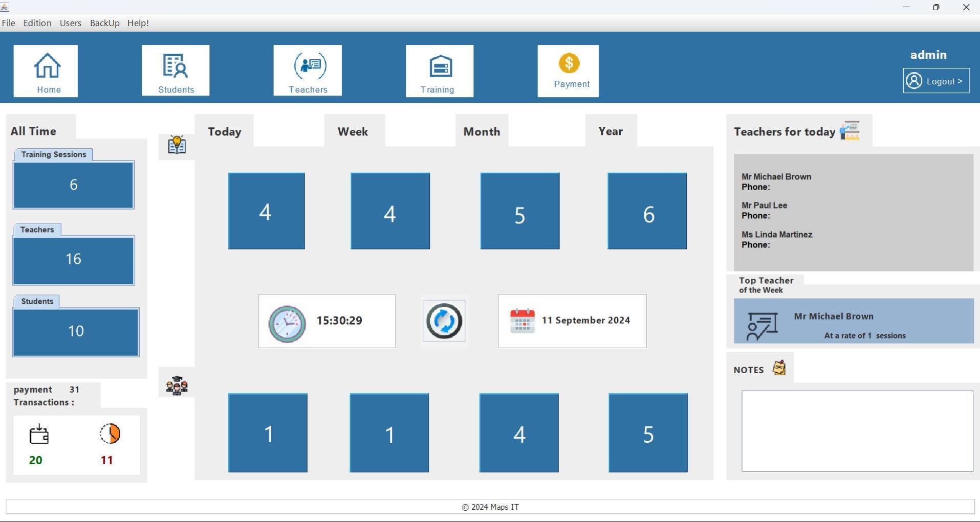Image resolution: width=980 pixels, height=522 pixels.
Task: Open the BackUp menu
Action: 104,22
